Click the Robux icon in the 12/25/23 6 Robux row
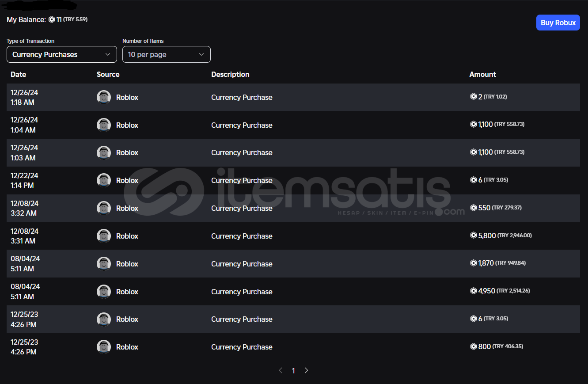 point(473,319)
